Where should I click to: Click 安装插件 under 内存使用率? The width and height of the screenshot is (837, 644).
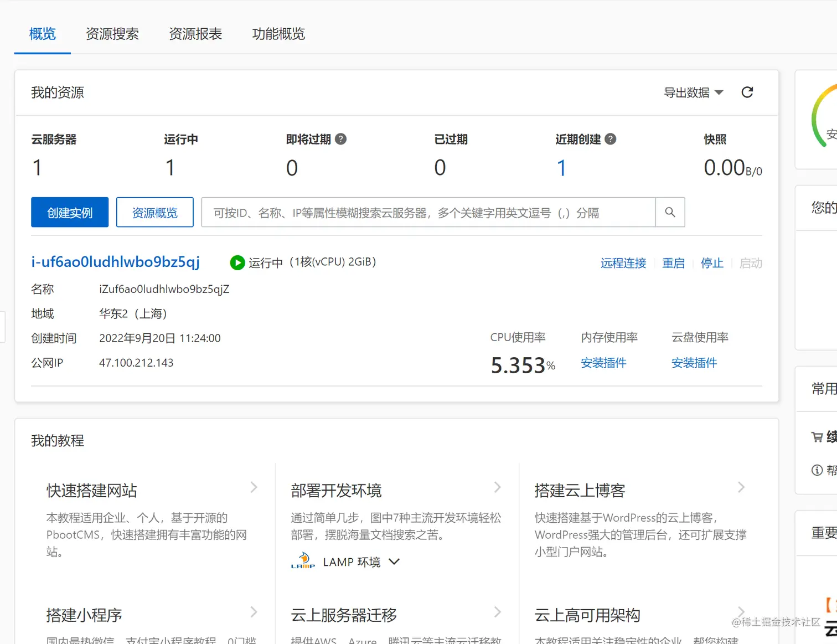(x=604, y=363)
